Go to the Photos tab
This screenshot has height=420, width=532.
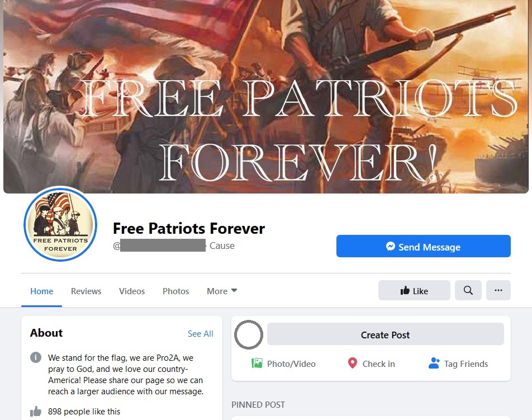coord(175,291)
